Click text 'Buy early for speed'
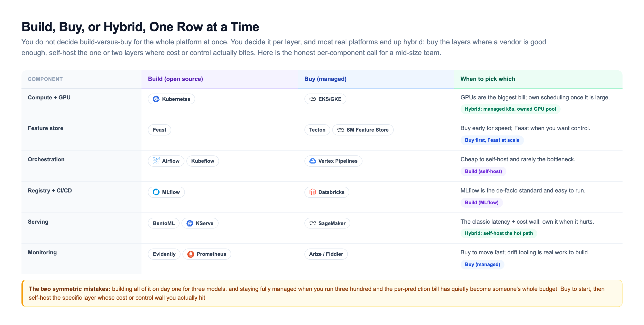644x325 pixels. click(x=485, y=128)
